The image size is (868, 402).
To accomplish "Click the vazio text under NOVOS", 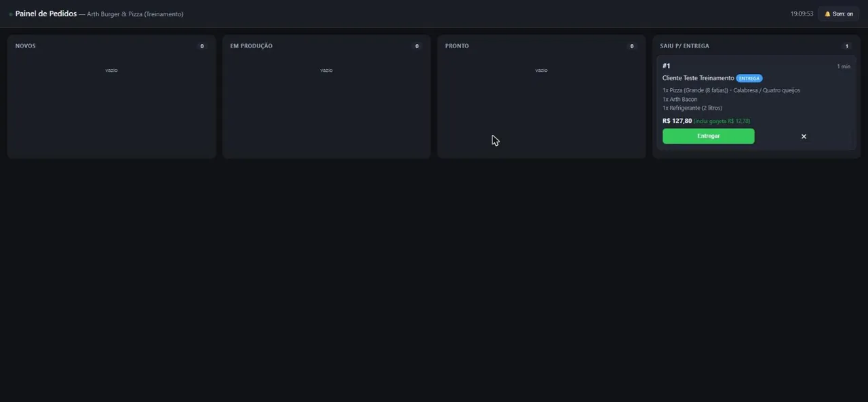I will click(111, 70).
